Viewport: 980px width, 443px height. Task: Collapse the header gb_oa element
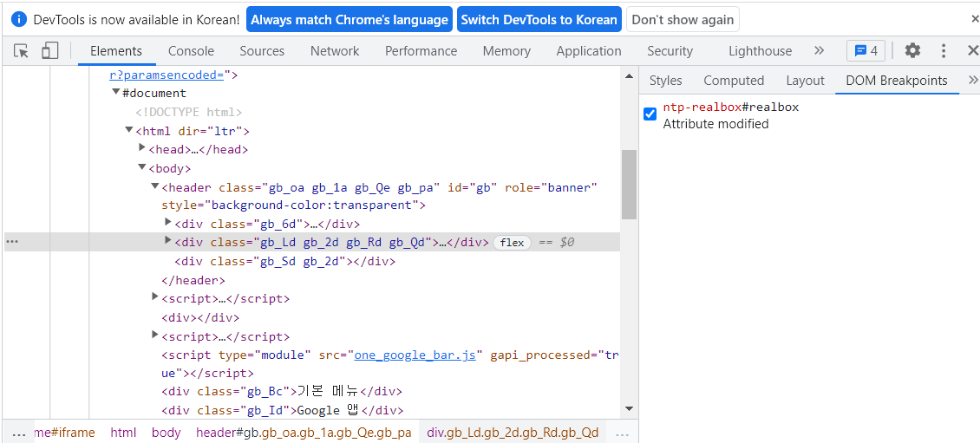click(x=155, y=186)
